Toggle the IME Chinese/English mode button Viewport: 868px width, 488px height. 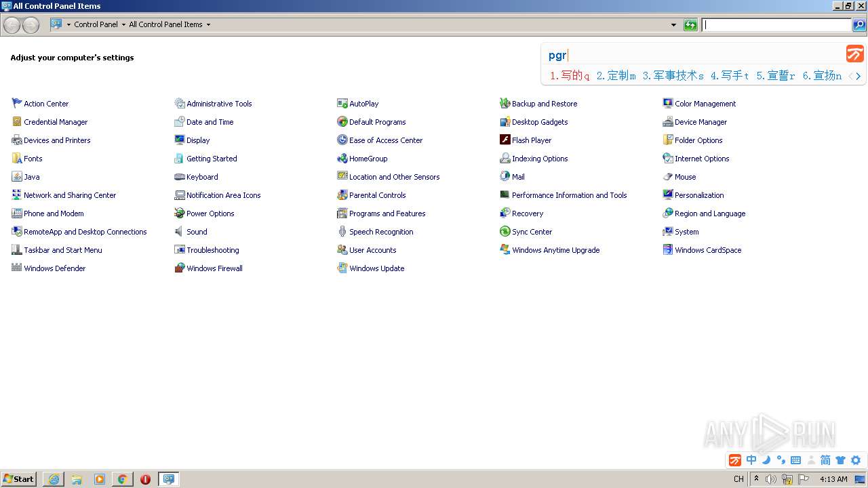tap(751, 460)
